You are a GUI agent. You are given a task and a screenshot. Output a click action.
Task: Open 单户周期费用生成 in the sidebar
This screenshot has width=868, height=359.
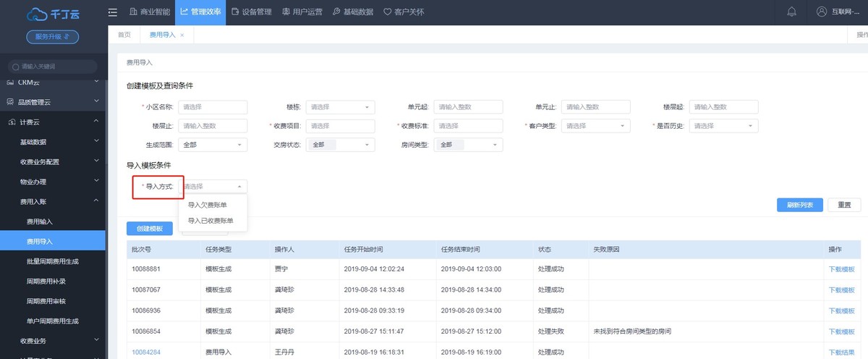point(53,321)
